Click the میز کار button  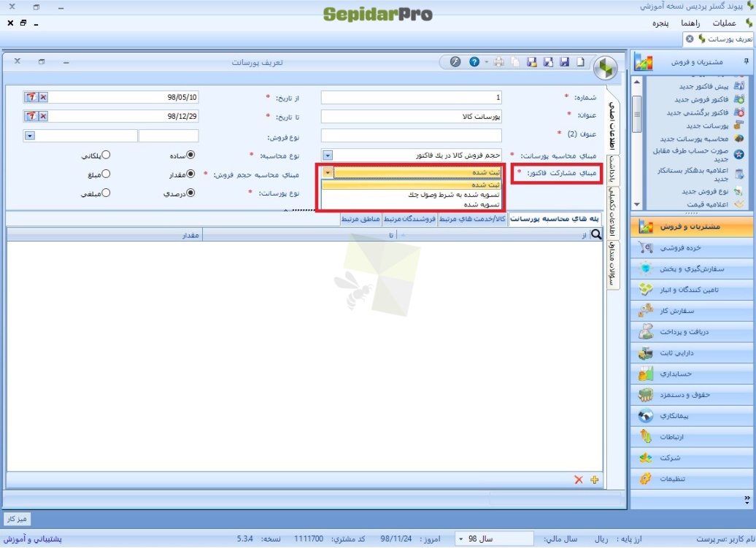[x=17, y=519]
